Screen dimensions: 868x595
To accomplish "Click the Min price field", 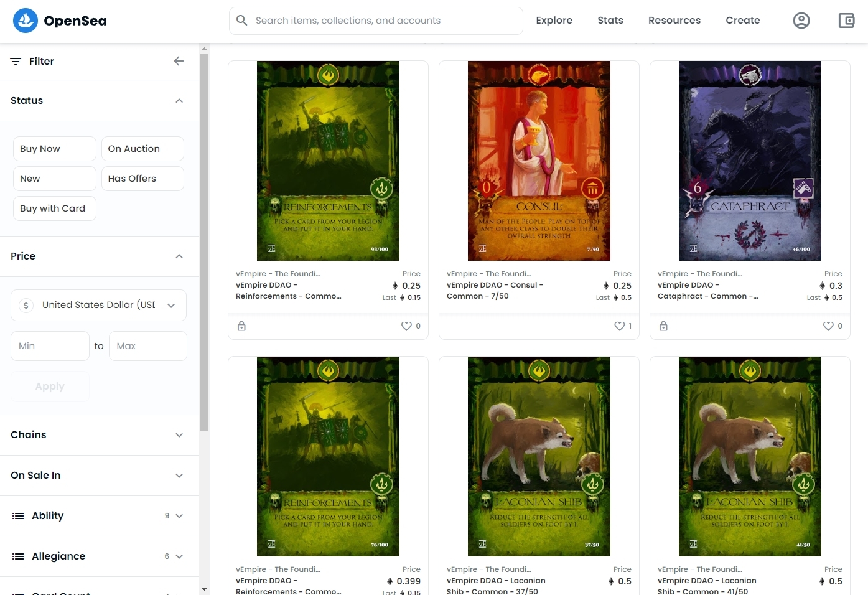I will pyautogui.click(x=50, y=346).
